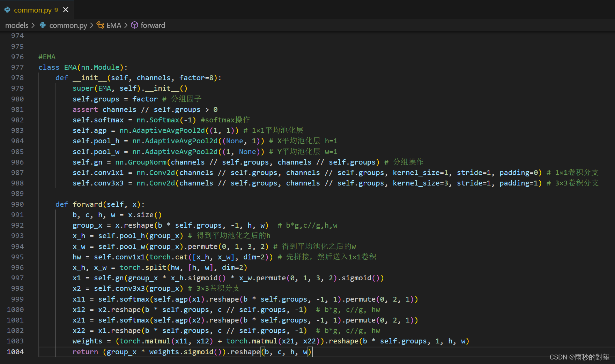Click line number 977
The width and height of the screenshot is (615, 364).
point(17,67)
